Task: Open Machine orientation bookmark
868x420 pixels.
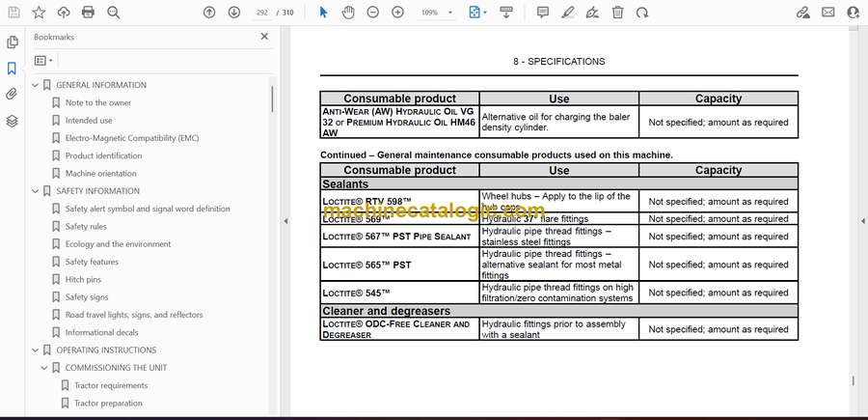Action: tap(100, 174)
